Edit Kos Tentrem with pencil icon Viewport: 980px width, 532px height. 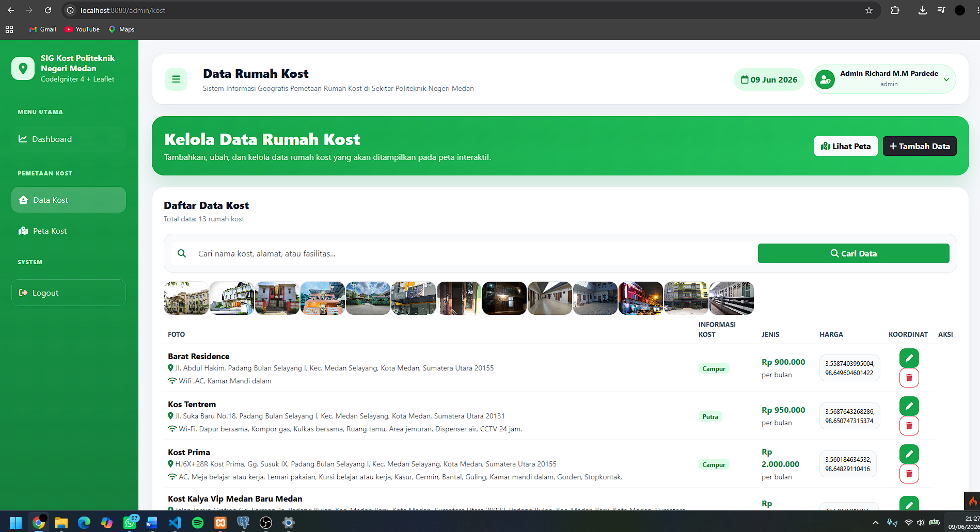click(x=909, y=406)
